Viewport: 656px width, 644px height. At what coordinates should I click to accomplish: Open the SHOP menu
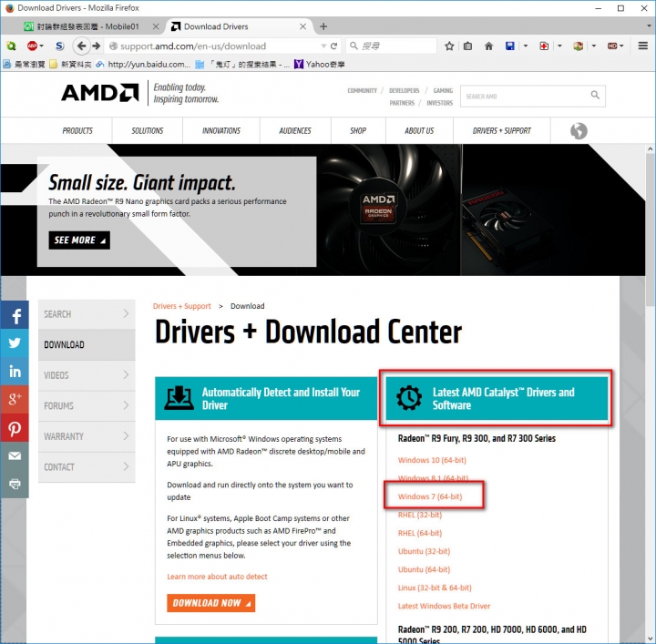358,131
